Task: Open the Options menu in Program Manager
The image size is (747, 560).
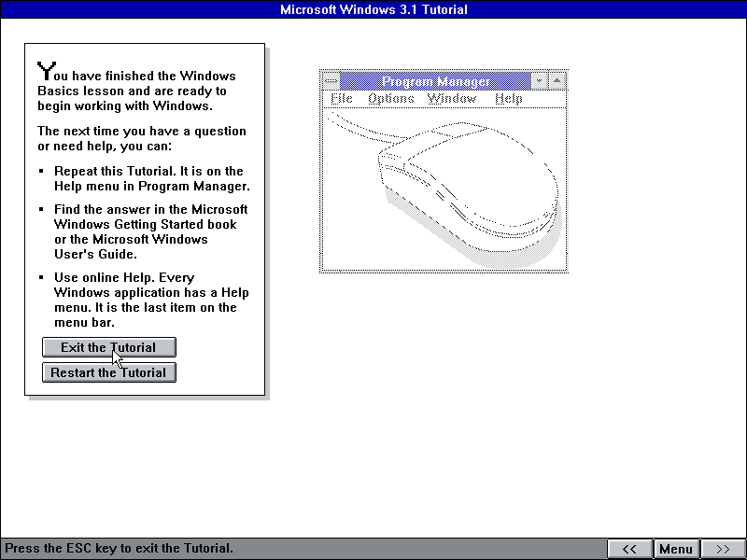Action: 391,99
